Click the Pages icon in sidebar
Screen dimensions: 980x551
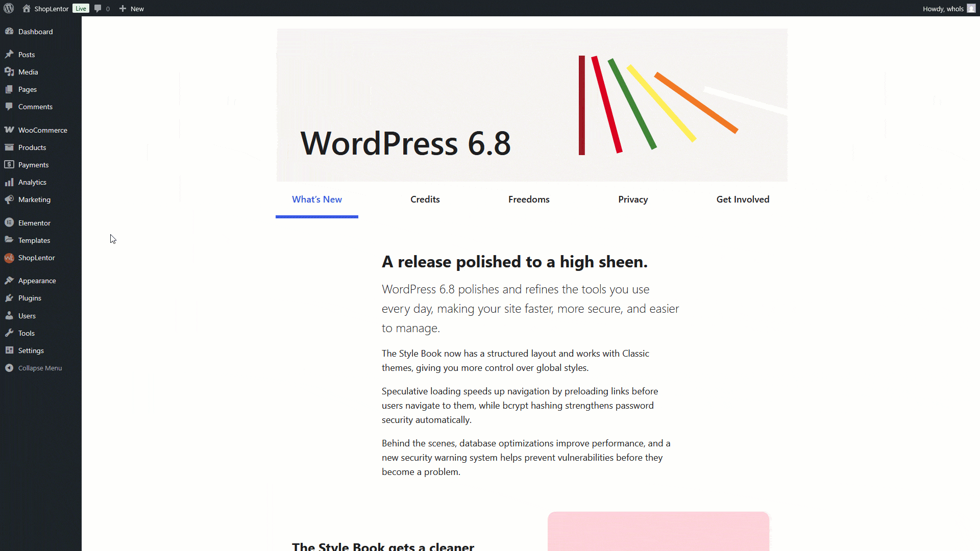pos(9,89)
